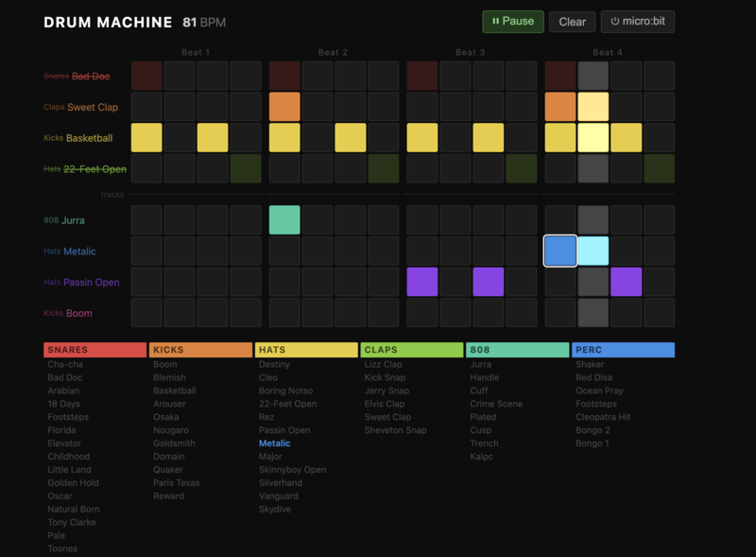Screen dimensions: 756x557
Task: Toggle the pale yellow Sweet Clap step in Beat 4
Action: pyautogui.click(x=593, y=107)
